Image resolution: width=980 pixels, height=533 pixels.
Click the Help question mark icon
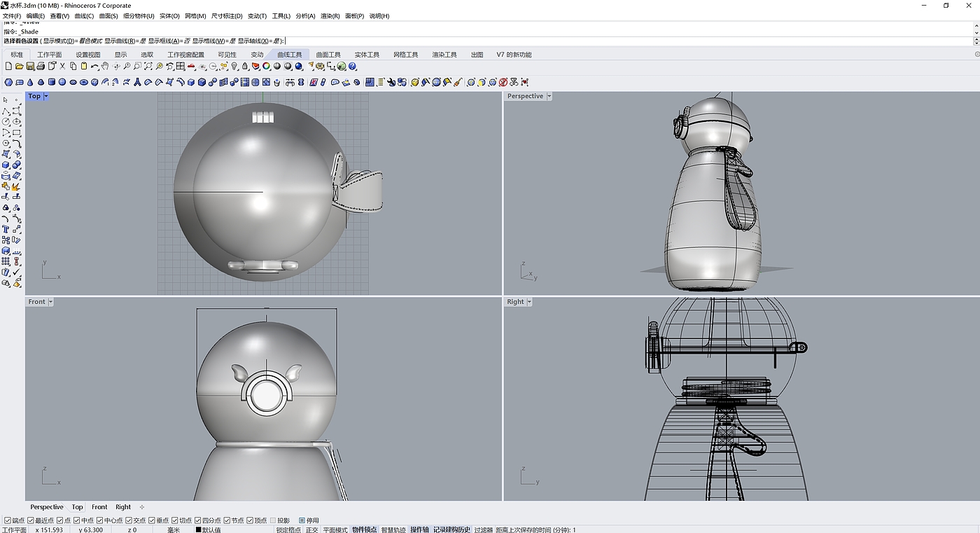tap(353, 67)
